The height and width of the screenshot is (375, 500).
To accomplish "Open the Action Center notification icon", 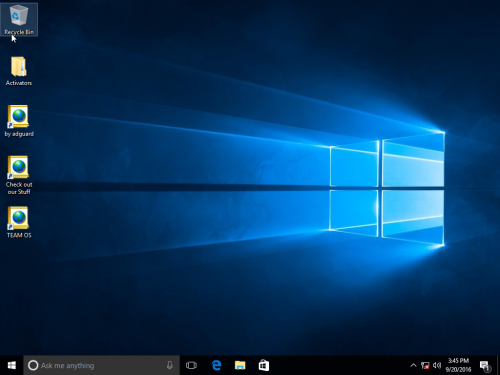I will [x=485, y=366].
